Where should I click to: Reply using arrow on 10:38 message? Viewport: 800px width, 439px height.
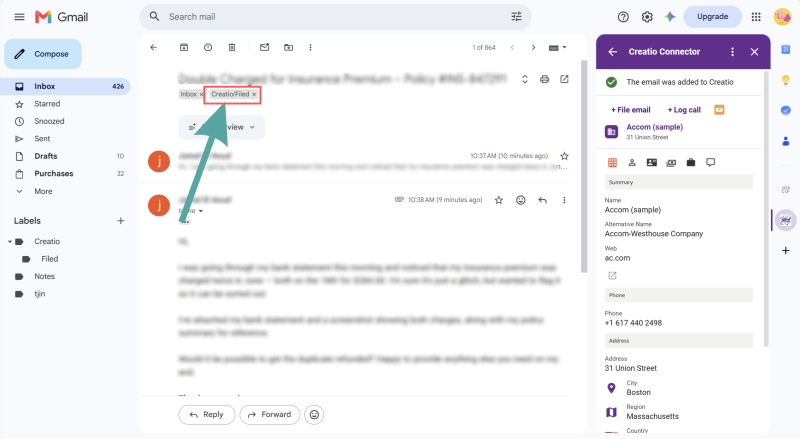[542, 200]
